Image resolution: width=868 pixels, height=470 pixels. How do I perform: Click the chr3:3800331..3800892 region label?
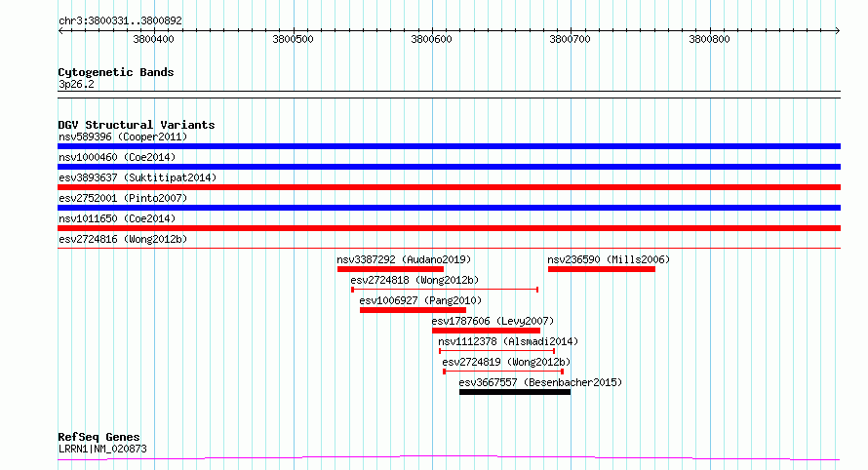[120, 21]
